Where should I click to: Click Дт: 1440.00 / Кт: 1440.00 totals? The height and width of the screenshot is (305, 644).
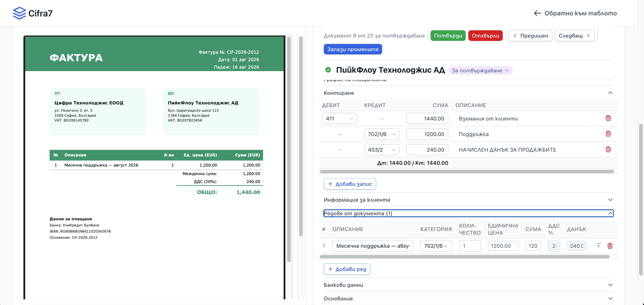point(413,163)
